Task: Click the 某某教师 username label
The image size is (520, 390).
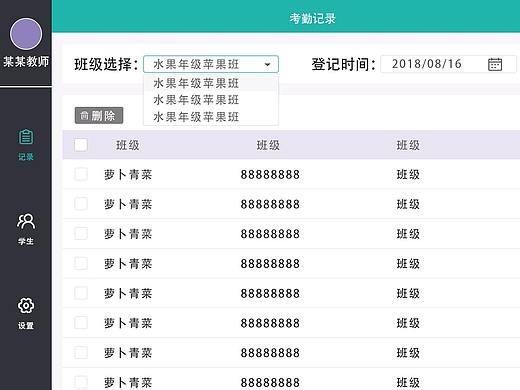Action: pos(26,62)
